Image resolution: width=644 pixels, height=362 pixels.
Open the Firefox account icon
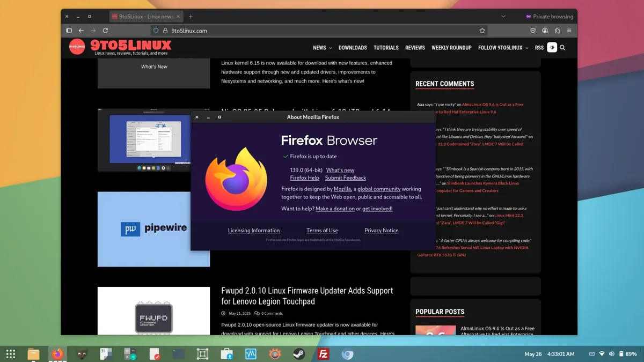(545, 31)
